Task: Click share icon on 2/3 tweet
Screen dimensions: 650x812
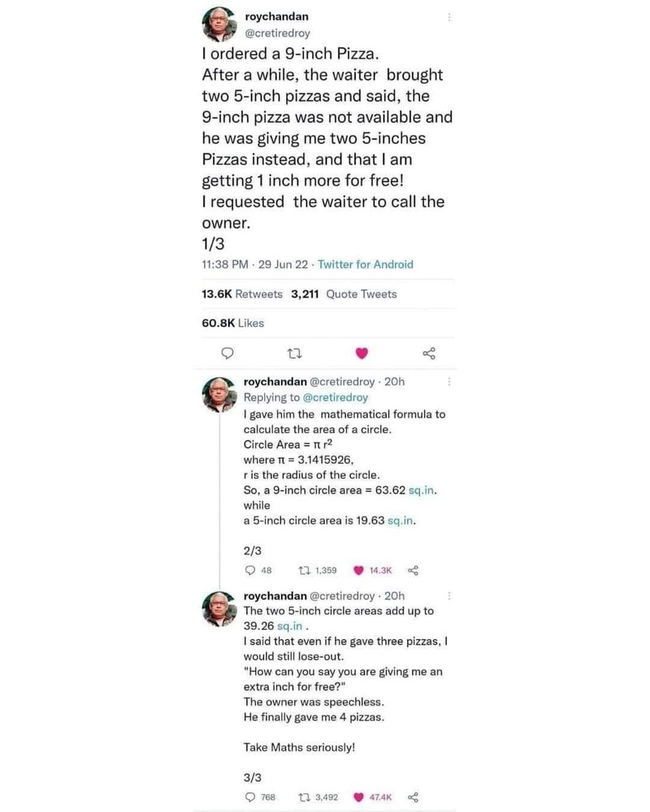Action: click(x=412, y=571)
